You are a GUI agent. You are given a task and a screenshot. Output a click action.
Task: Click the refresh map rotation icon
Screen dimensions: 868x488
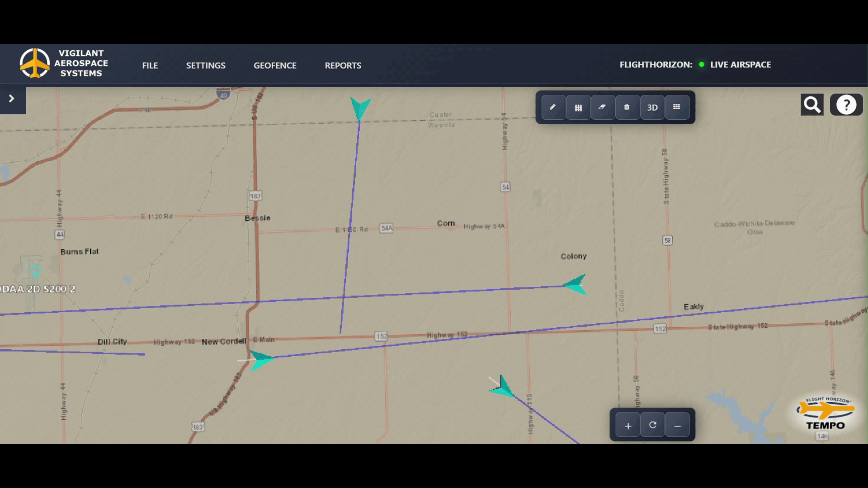point(652,425)
